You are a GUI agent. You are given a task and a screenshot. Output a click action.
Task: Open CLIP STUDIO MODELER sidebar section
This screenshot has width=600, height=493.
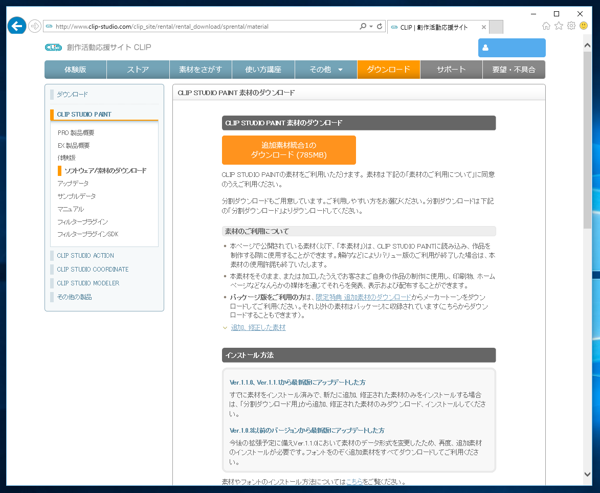[88, 283]
